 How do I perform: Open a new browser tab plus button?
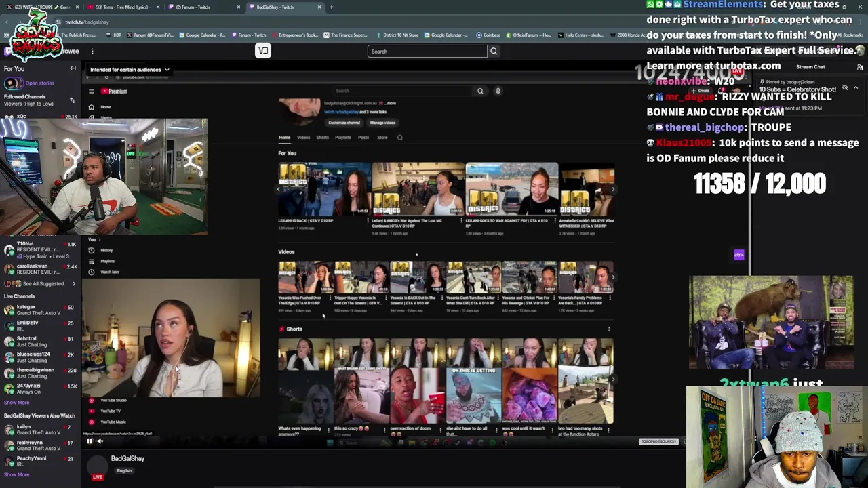(x=332, y=7)
